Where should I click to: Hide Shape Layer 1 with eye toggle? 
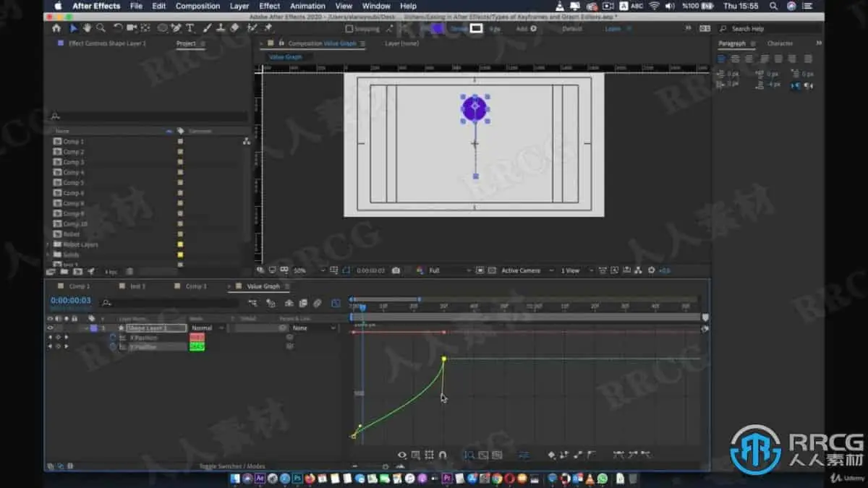coord(50,328)
